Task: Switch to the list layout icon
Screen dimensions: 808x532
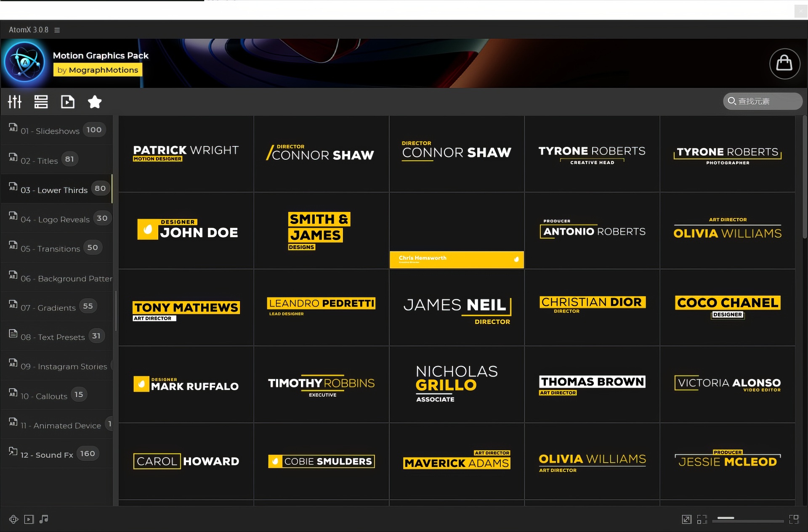Action: point(41,102)
